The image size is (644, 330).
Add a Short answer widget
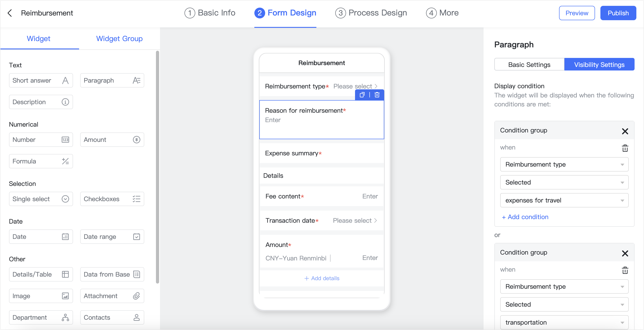click(x=41, y=80)
